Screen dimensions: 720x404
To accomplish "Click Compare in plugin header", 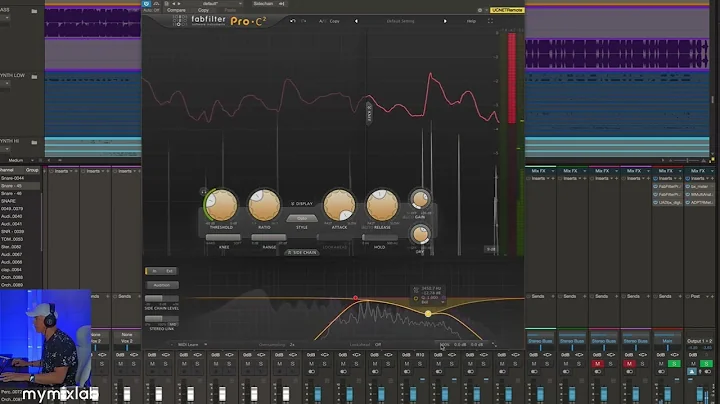I will (176, 10).
